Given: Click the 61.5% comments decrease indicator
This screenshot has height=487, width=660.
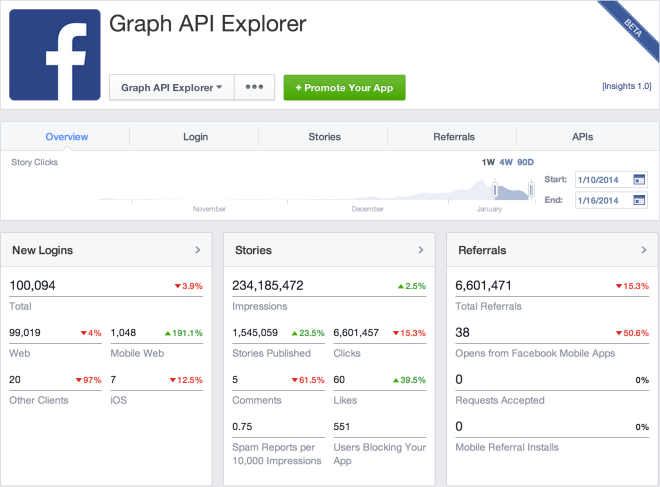Looking at the screenshot, I should coord(308,380).
